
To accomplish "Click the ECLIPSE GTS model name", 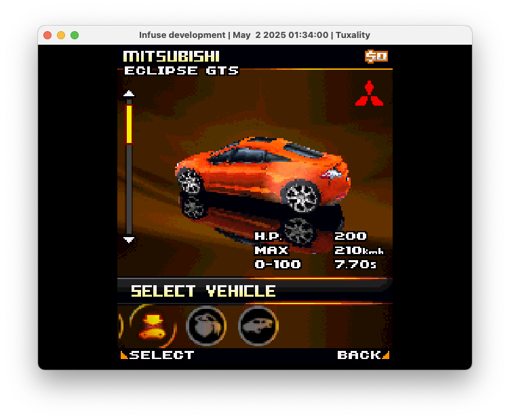I will click(x=182, y=70).
